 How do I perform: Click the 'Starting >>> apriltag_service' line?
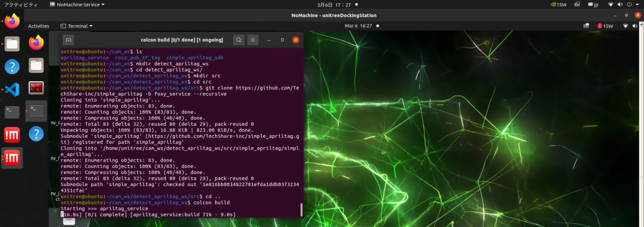(x=104, y=209)
